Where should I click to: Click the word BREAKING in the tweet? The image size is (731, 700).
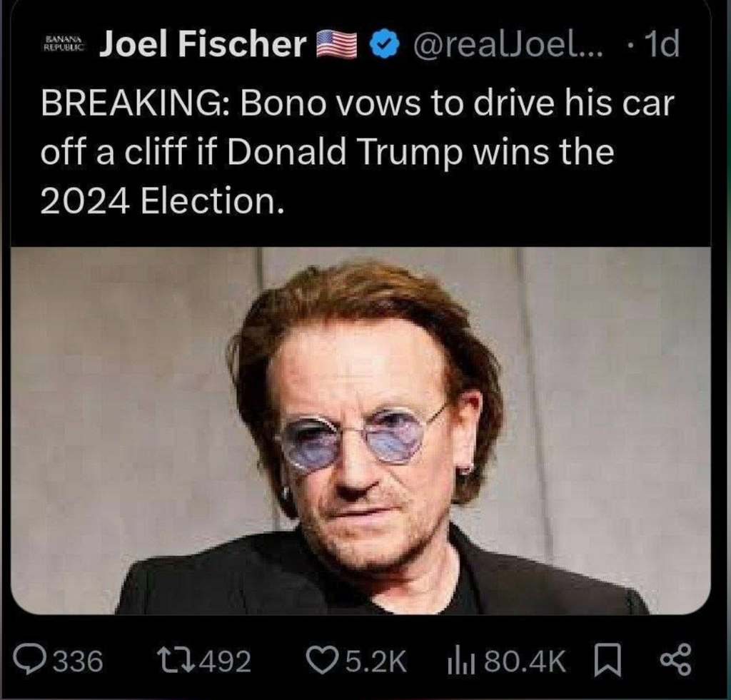135,103
